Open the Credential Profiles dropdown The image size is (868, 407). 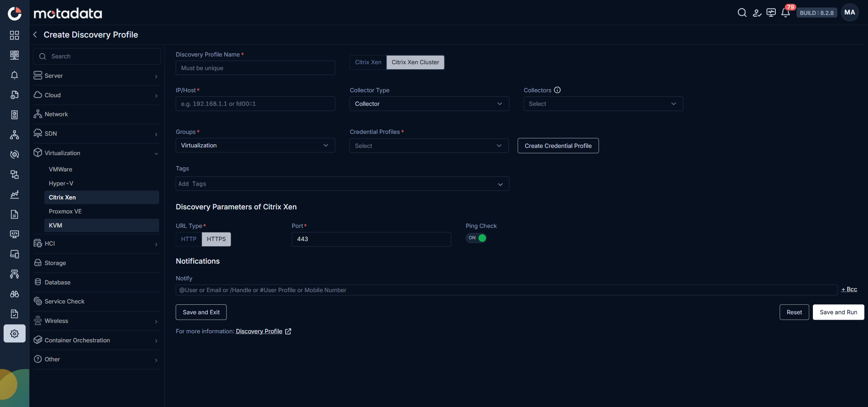coord(429,146)
